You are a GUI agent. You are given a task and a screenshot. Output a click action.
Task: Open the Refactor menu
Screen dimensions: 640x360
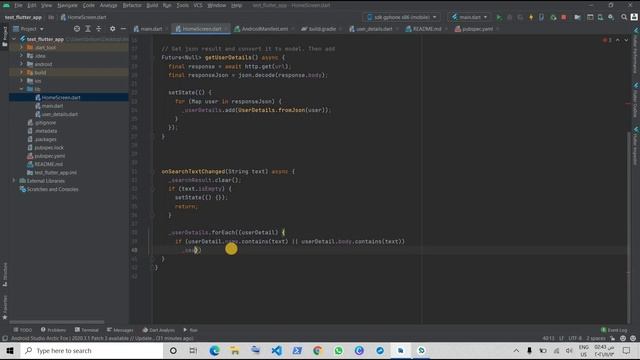132,5
